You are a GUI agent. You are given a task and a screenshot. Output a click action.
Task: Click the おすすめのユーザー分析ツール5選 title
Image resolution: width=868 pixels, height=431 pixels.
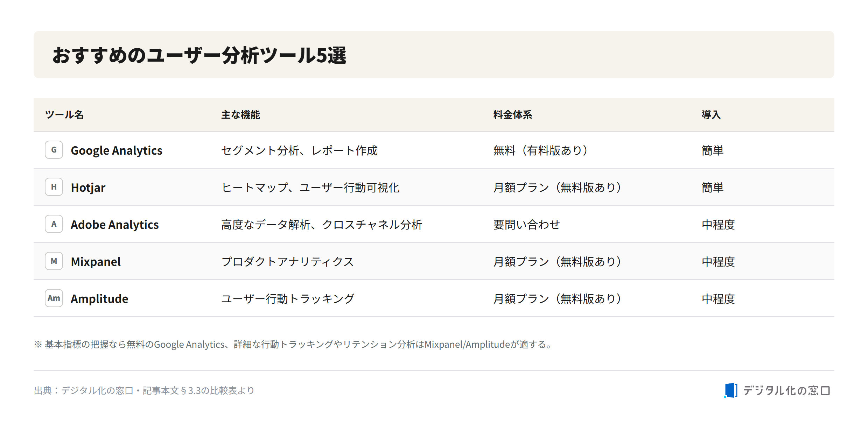[199, 55]
